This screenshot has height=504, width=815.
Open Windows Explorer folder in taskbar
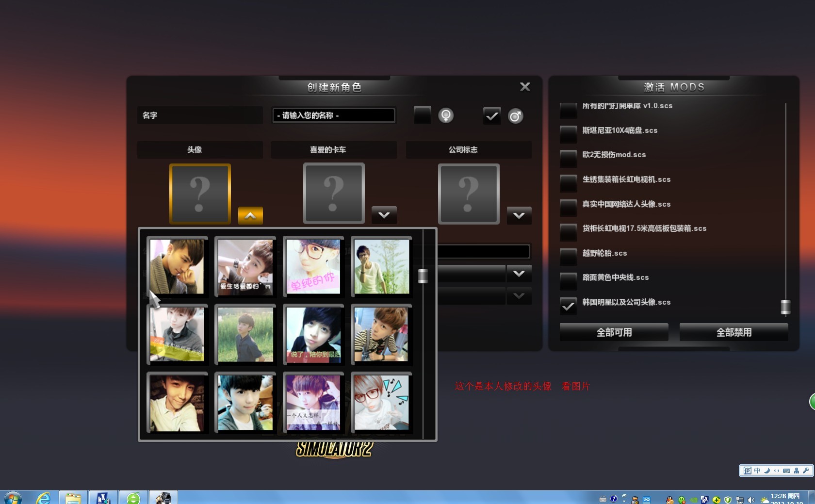[73, 498]
